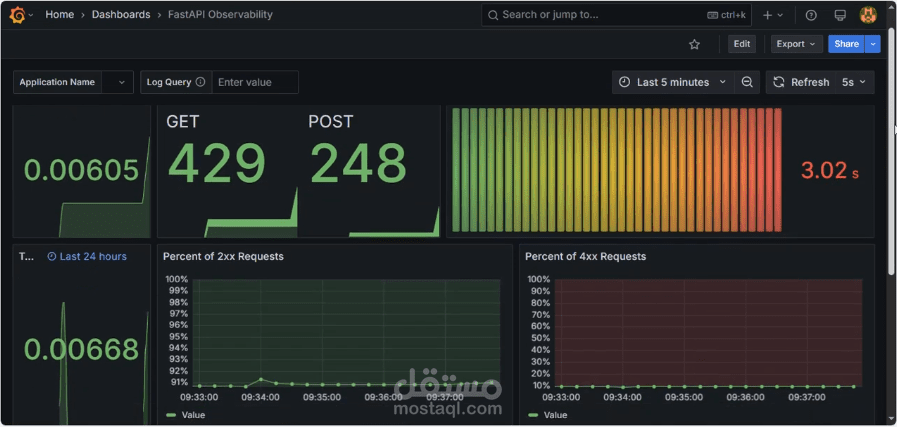The image size is (897, 427).
Task: Click the Edit dashboard button
Action: 742,44
